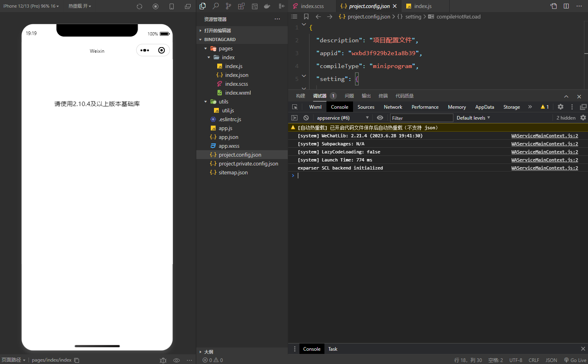Click the editor outline list icon
Image resolution: width=588 pixels, height=364 pixels.
pos(294,17)
